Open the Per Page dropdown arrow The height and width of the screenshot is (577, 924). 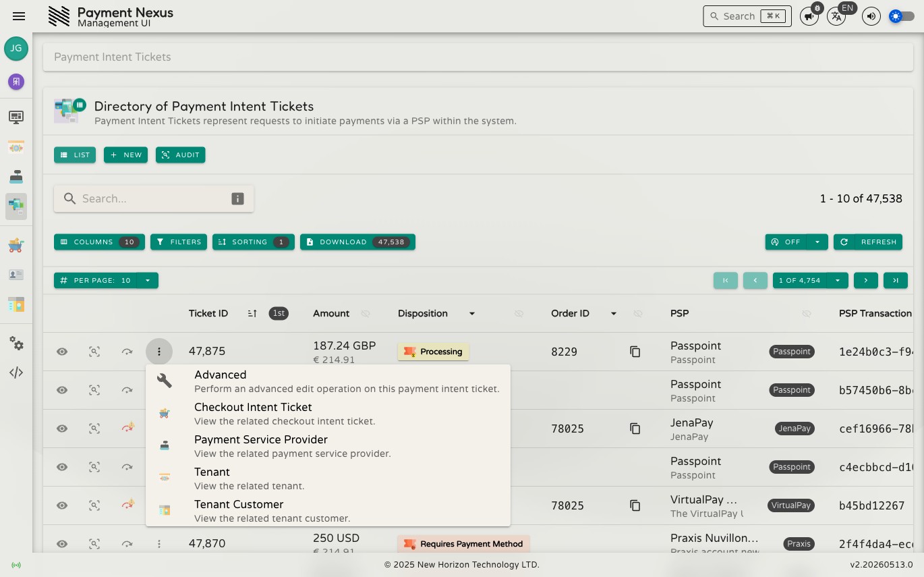pos(147,280)
